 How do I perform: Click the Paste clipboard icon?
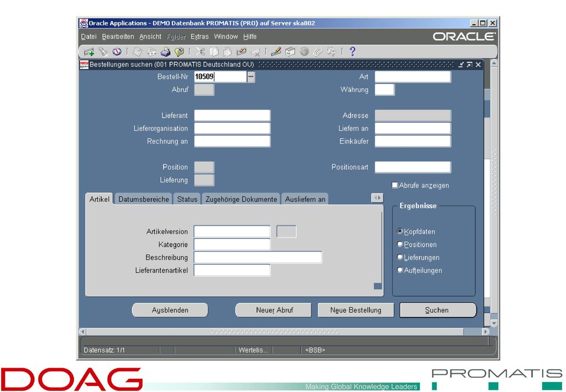tap(227, 51)
